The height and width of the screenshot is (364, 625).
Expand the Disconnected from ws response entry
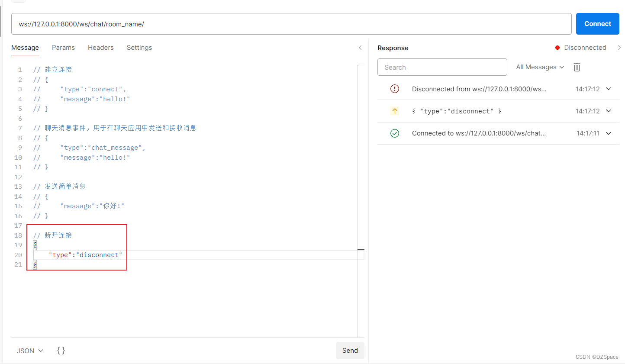pyautogui.click(x=609, y=89)
